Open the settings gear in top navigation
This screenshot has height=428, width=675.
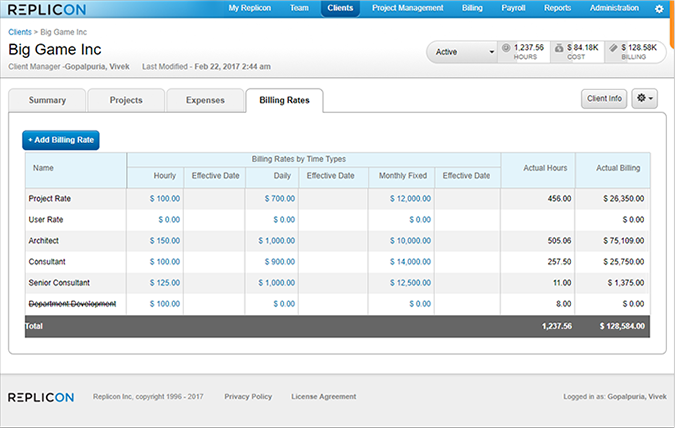659,8
